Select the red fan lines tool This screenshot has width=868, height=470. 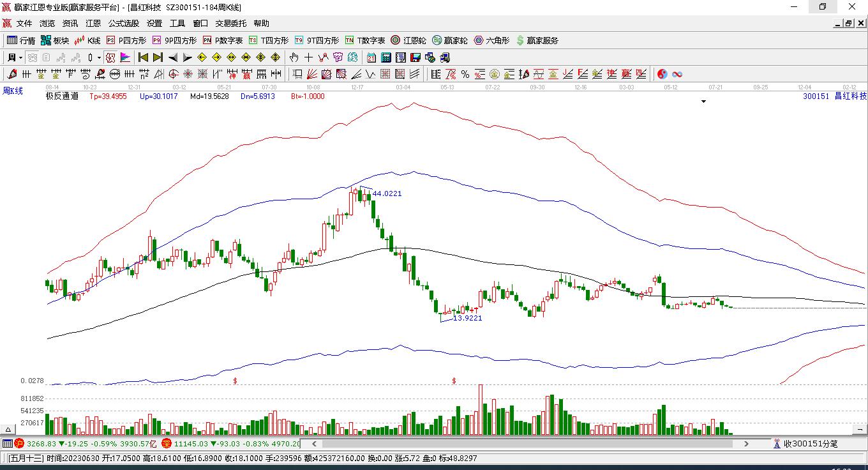pos(312,74)
